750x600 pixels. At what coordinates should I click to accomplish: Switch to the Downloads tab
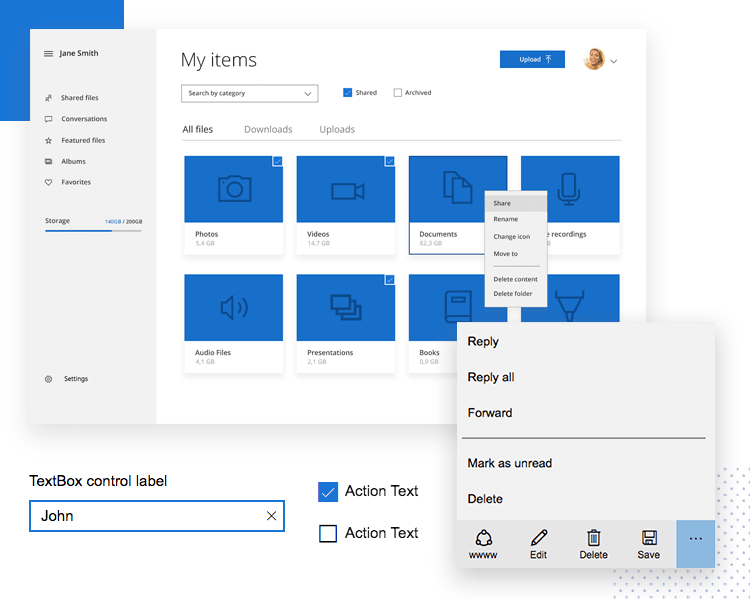[268, 130]
